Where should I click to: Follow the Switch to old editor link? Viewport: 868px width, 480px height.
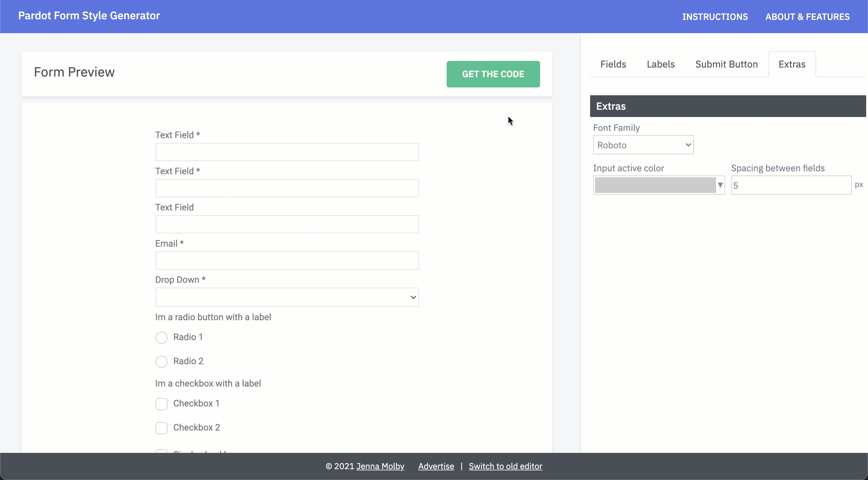coord(505,466)
